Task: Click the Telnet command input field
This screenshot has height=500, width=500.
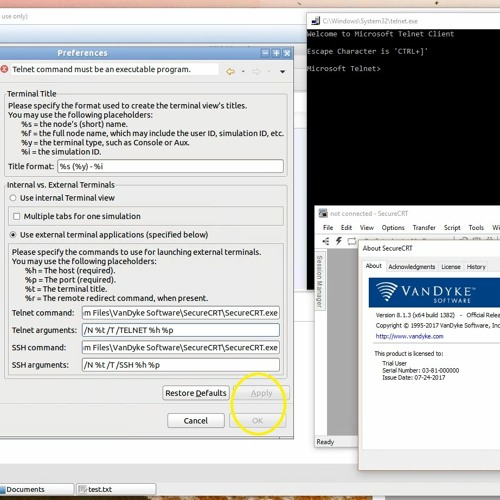Action: pyautogui.click(x=181, y=313)
